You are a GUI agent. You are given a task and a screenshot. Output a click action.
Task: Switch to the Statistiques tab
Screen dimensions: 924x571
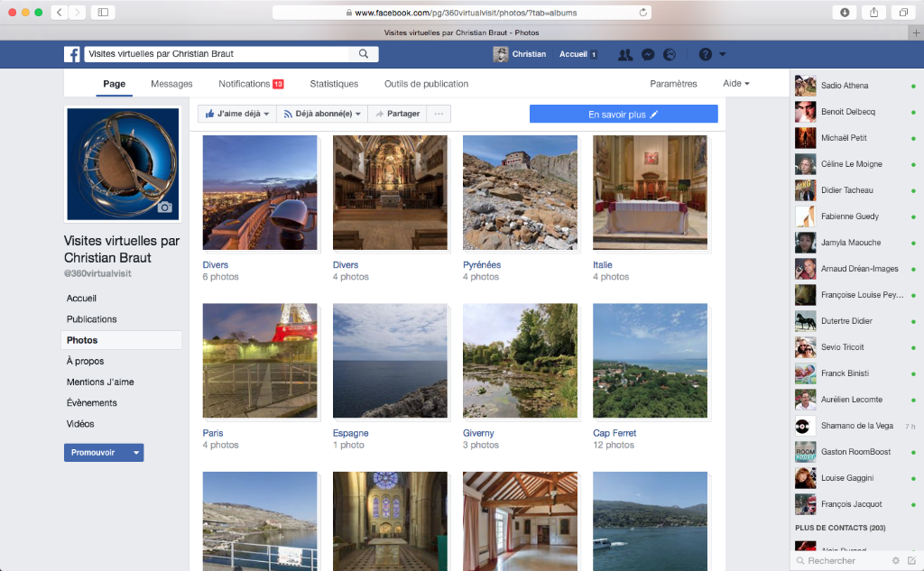pos(334,84)
